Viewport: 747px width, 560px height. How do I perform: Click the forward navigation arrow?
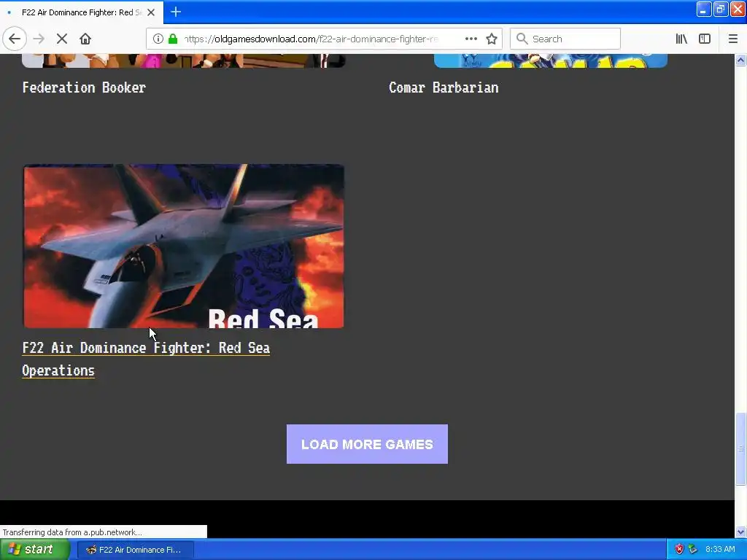click(39, 39)
